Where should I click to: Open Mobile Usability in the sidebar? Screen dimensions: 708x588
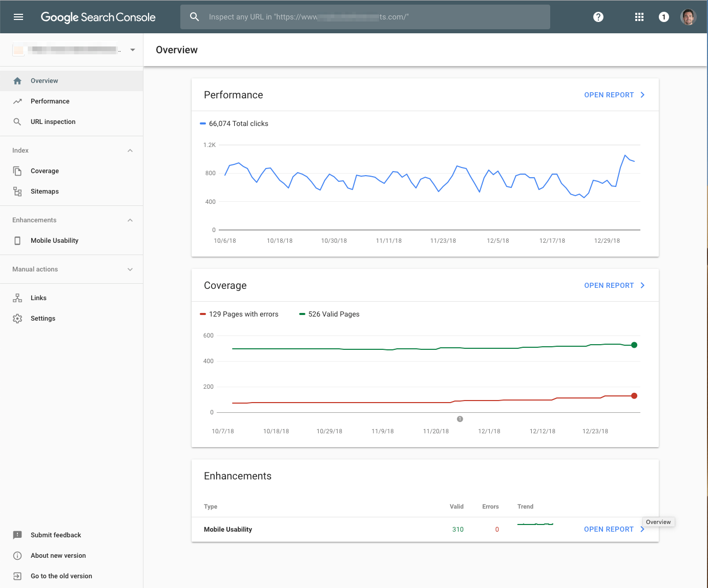coord(54,241)
